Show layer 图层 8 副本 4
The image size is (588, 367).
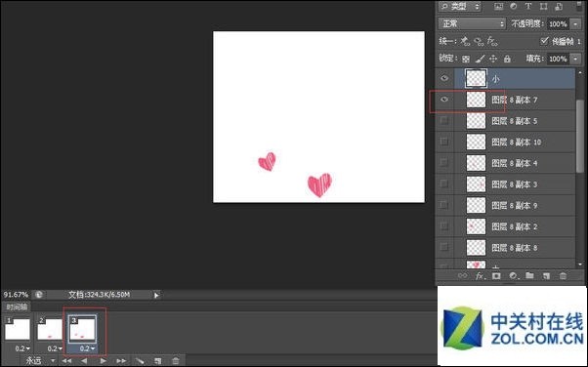coord(444,163)
